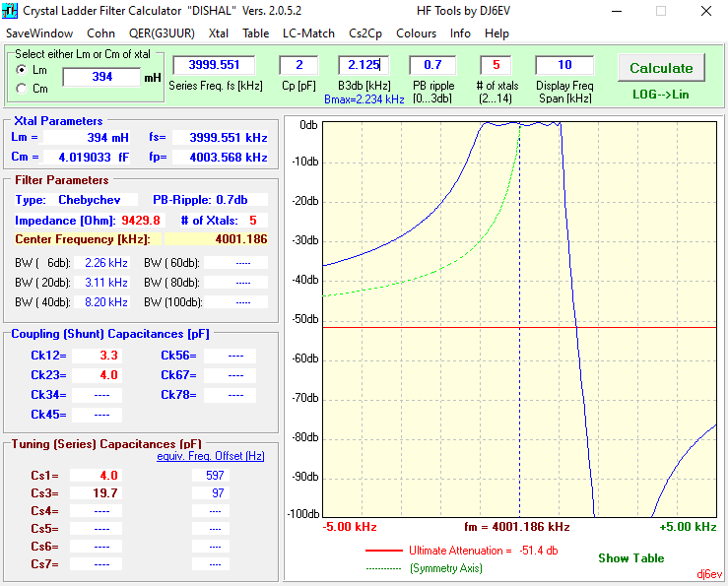Click the Cs1 frequency offset 597

(210, 476)
